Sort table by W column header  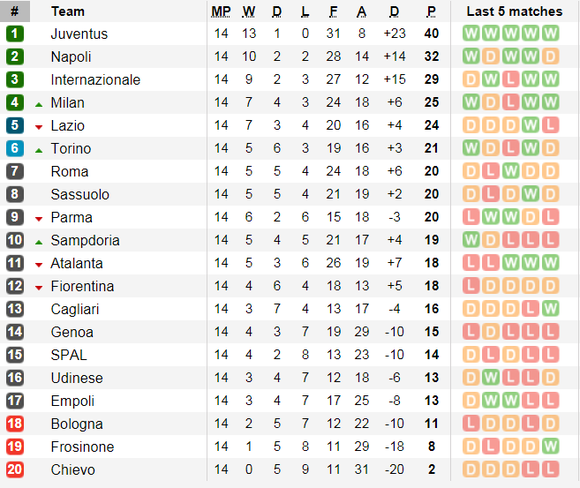(x=249, y=11)
